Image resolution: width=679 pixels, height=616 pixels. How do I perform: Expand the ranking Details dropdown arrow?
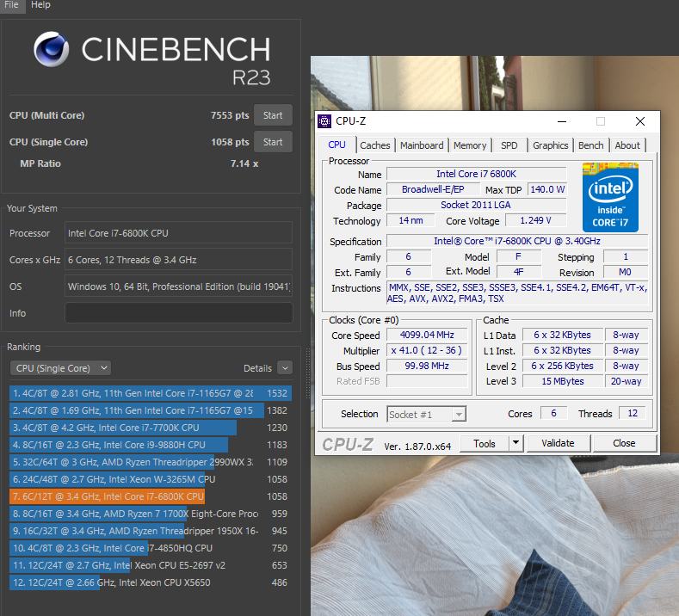point(285,368)
